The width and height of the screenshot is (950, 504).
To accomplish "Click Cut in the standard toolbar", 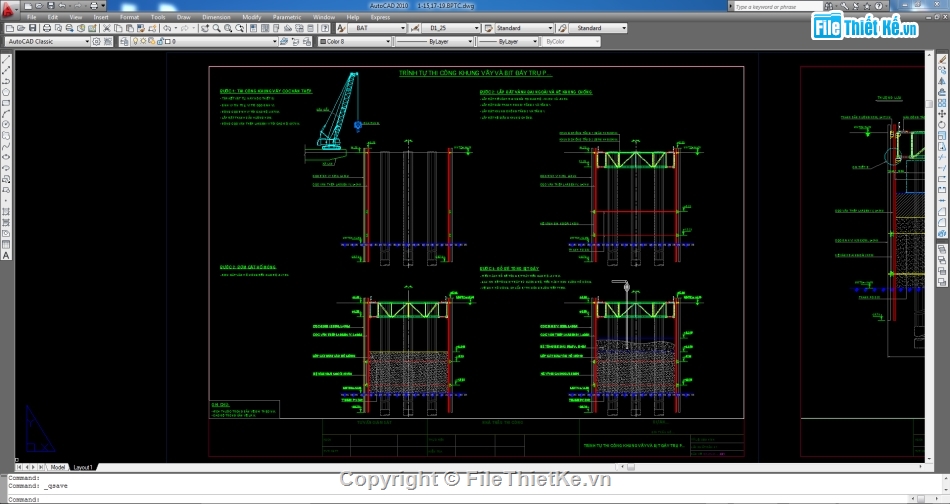I will point(107,28).
